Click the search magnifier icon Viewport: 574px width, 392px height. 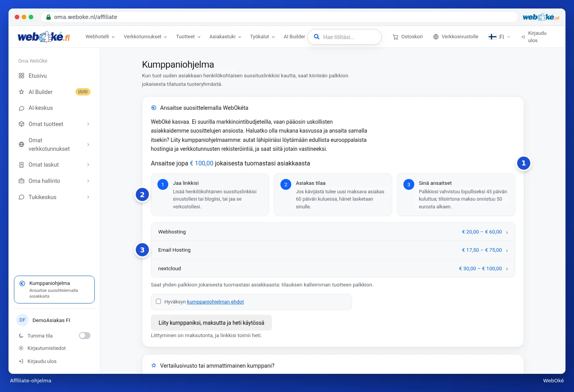316,37
